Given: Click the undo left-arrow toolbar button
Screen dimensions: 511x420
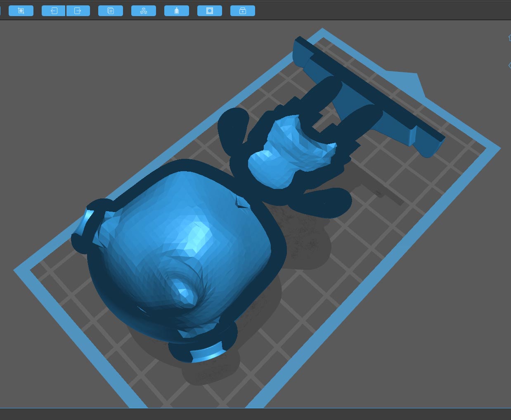Looking at the screenshot, I should point(54,11).
